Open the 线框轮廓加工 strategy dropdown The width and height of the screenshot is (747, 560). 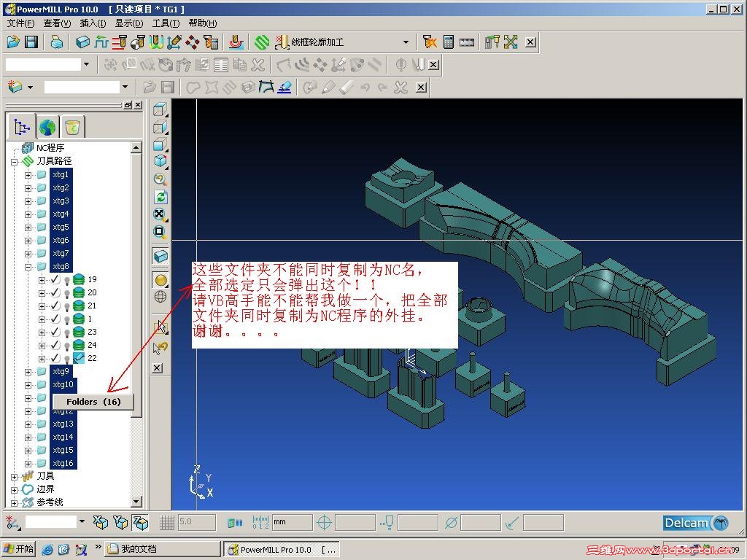point(406,42)
